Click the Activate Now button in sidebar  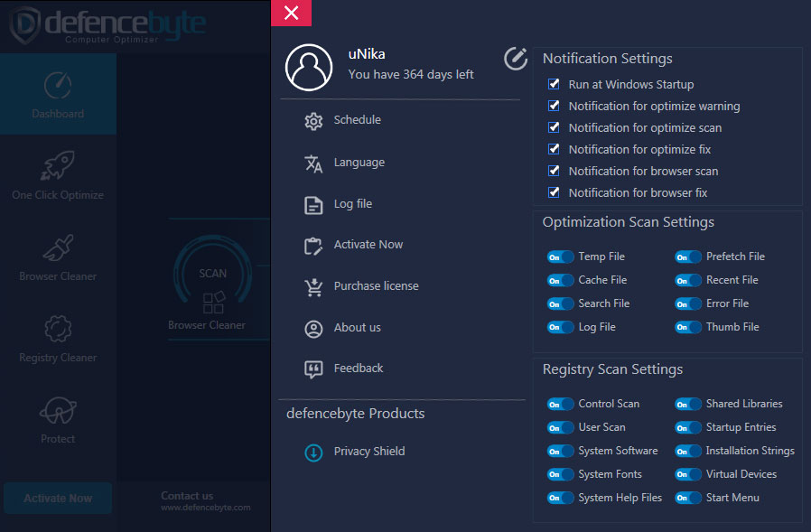click(58, 499)
